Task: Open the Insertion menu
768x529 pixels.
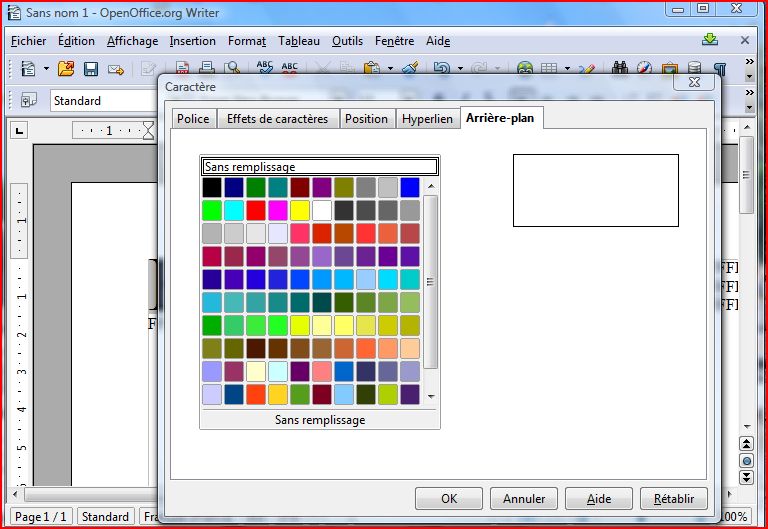Action: click(192, 41)
